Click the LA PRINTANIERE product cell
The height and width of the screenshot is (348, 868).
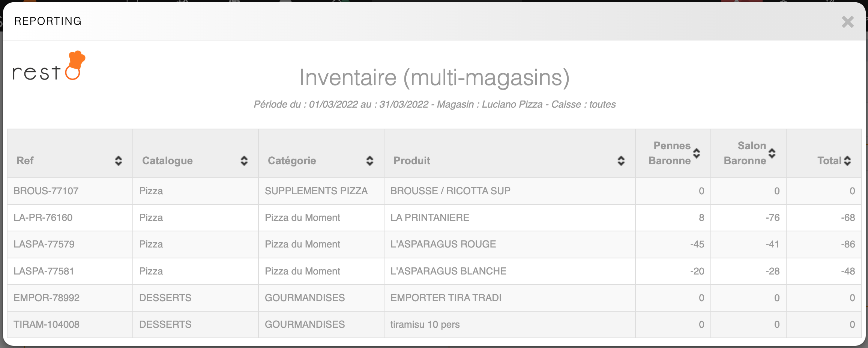tap(430, 217)
